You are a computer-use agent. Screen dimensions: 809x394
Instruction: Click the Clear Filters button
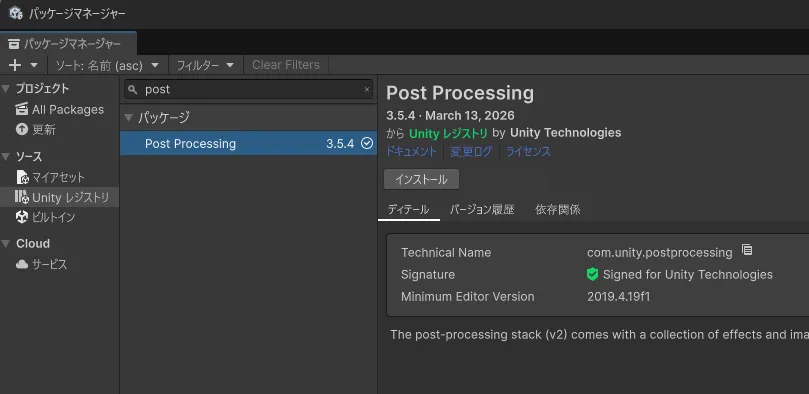(286, 65)
